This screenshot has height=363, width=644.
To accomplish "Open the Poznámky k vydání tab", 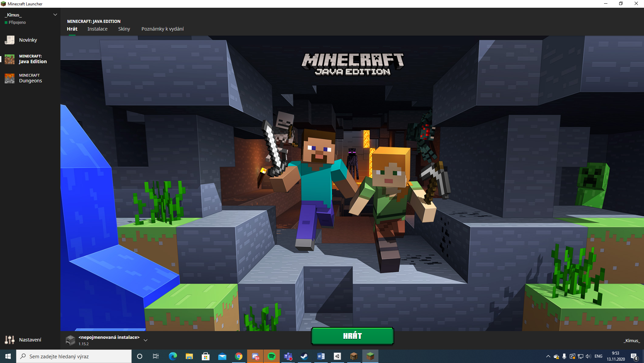I will [x=163, y=29].
